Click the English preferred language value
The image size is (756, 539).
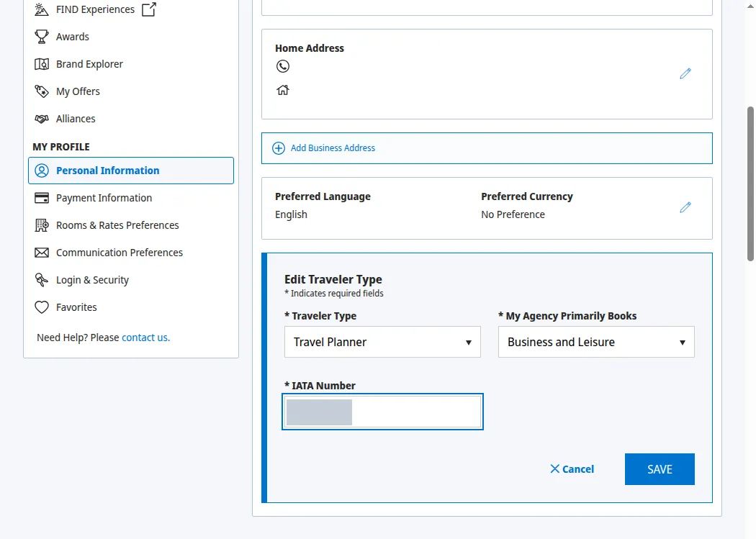[291, 214]
